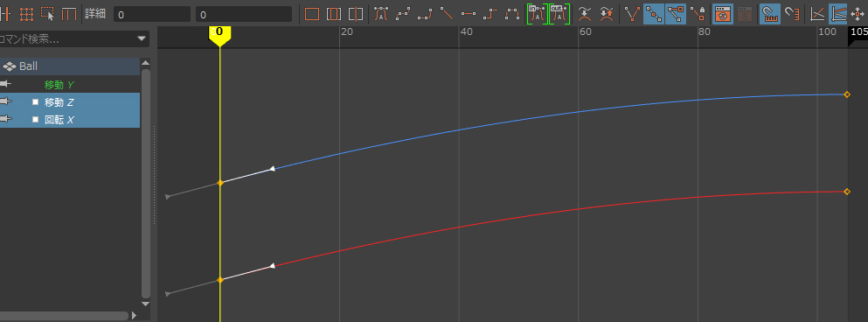The width and height of the screenshot is (868, 322).
Task: Apply Auto to Out tangent only
Action: (559, 14)
